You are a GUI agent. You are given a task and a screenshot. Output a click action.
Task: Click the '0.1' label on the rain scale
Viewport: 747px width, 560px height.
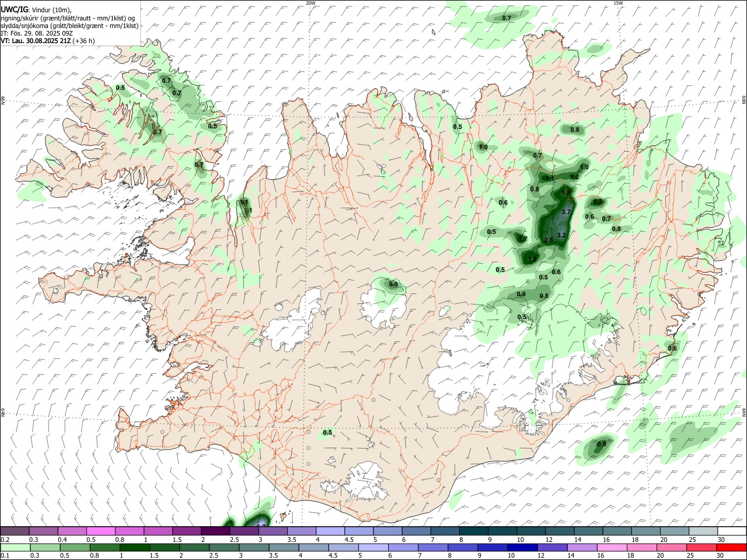[x=5, y=555]
